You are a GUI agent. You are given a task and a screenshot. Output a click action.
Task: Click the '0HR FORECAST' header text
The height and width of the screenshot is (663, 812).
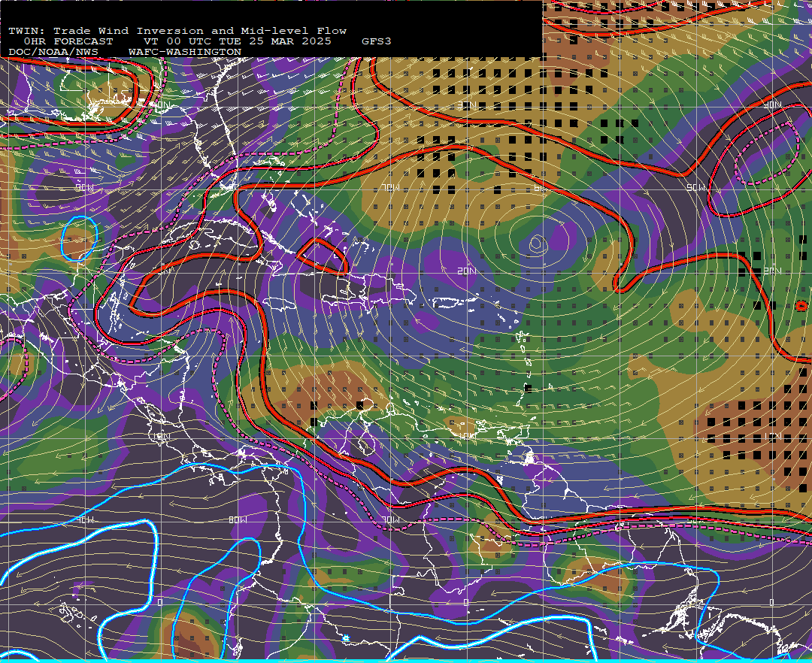pos(68,41)
